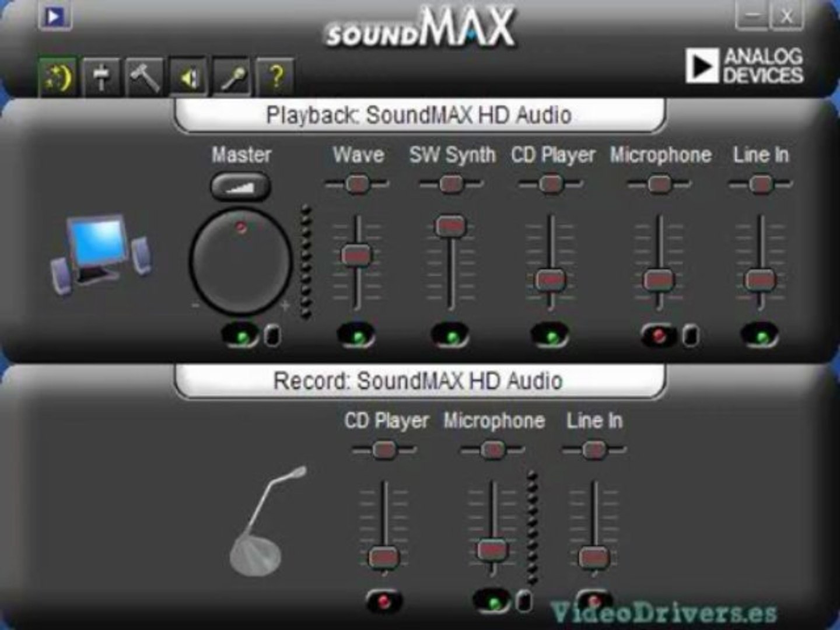Open the audio wizard moon-and-stars icon
Image resolution: width=840 pixels, height=630 pixels.
[x=58, y=76]
